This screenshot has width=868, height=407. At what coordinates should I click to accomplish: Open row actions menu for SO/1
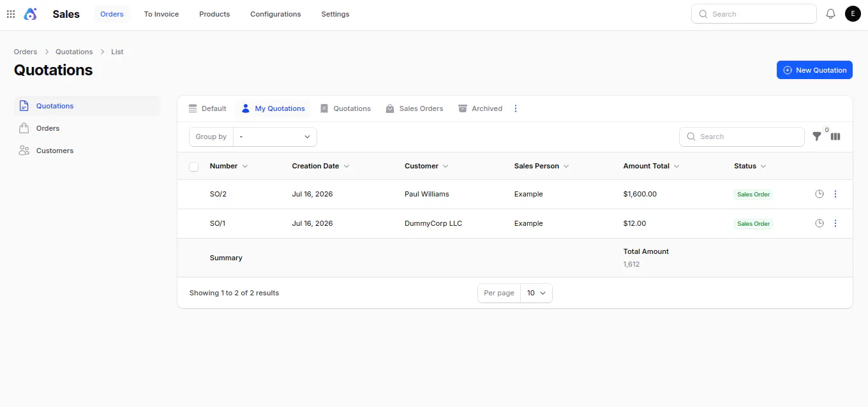pyautogui.click(x=835, y=223)
